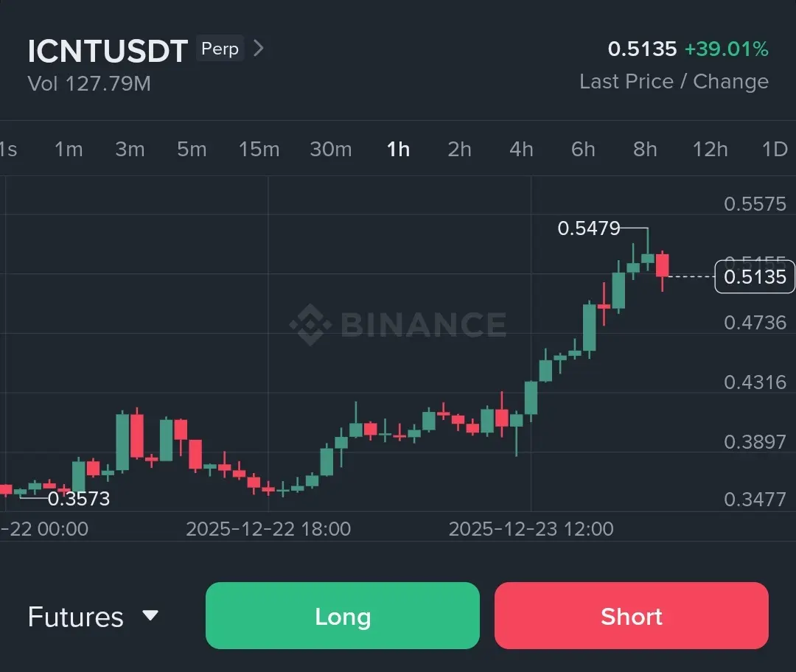This screenshot has height=672, width=796.
Task: Select the 1D timeframe
Action: pyautogui.click(x=775, y=150)
